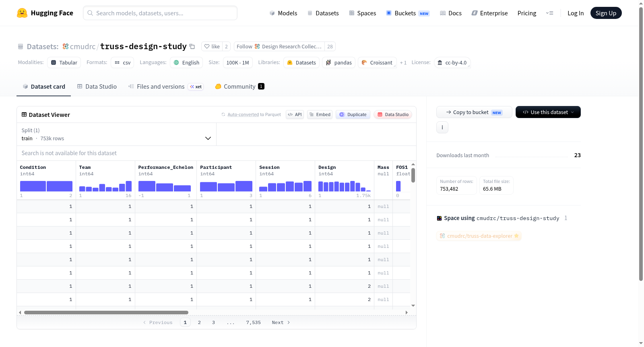Click the truss-design-study dataset title
Image resolution: width=644 pixels, height=347 pixels.
pyautogui.click(x=143, y=46)
